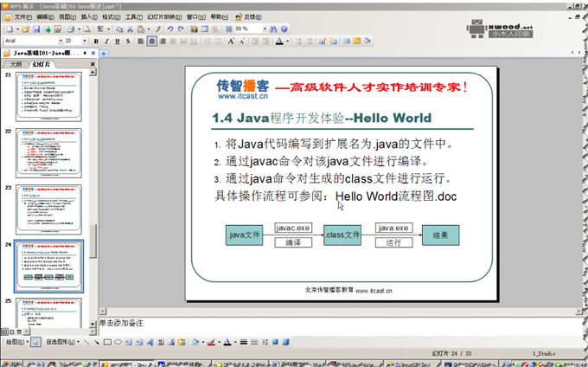Align text right
588x367 pixels.
[x=162, y=42]
